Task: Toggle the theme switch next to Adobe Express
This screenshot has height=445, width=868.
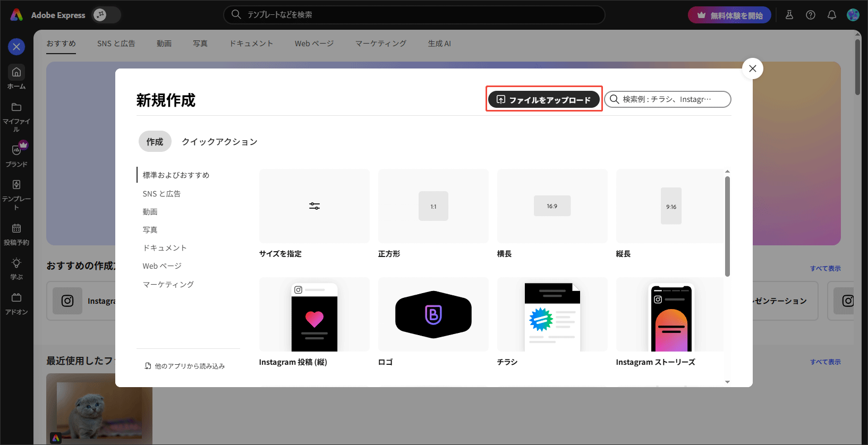Action: click(x=106, y=15)
